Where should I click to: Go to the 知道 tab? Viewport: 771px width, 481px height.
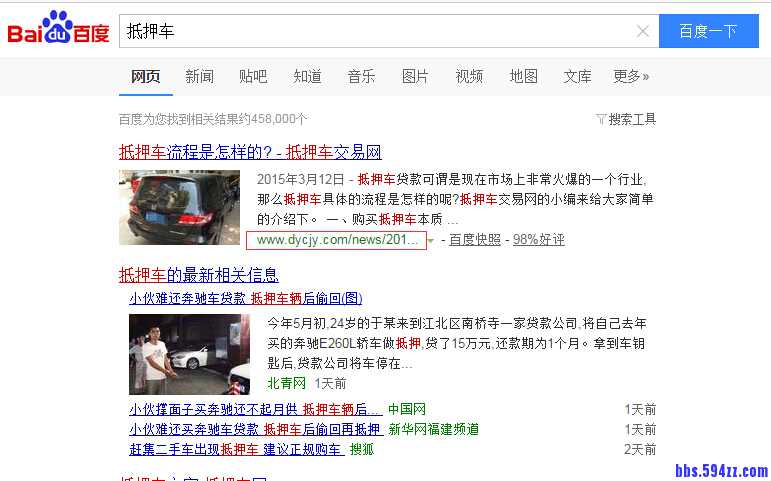click(307, 76)
